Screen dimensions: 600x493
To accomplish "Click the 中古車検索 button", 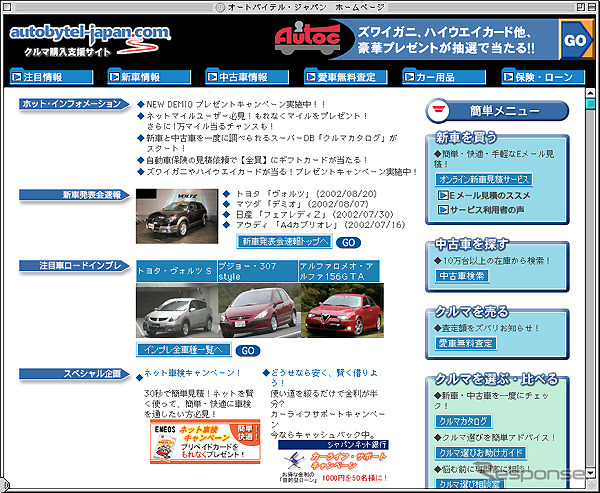I will tap(462, 276).
